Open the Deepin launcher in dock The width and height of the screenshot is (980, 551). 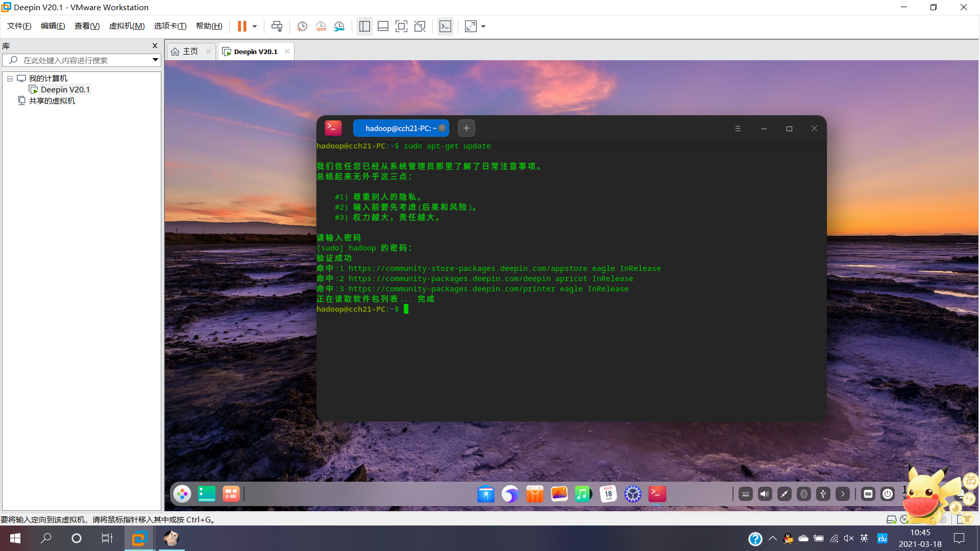182,493
